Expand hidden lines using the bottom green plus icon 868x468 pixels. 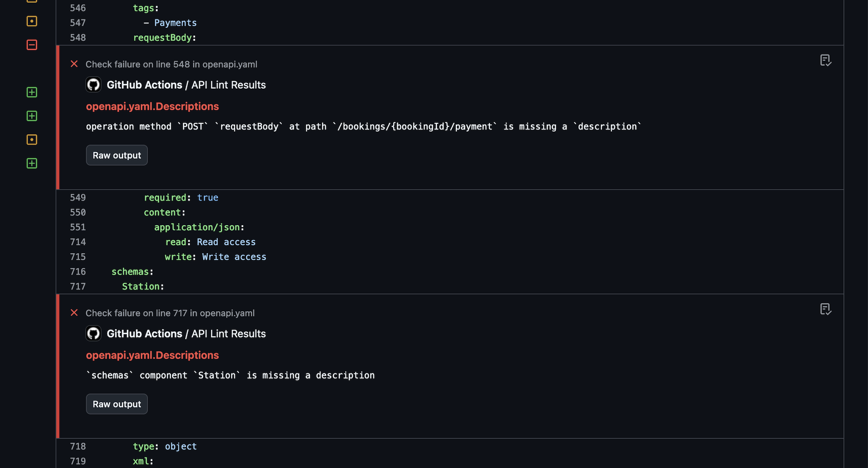tap(32, 164)
